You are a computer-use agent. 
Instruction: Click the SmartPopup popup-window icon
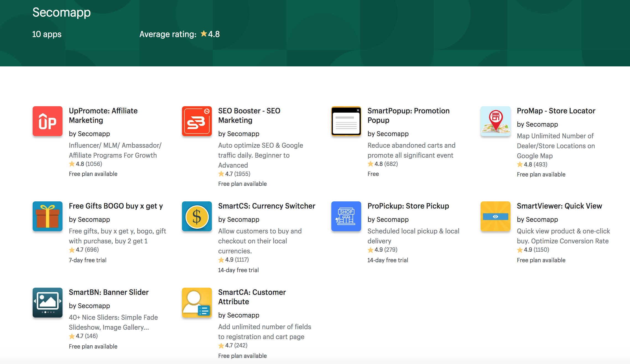pos(346,121)
